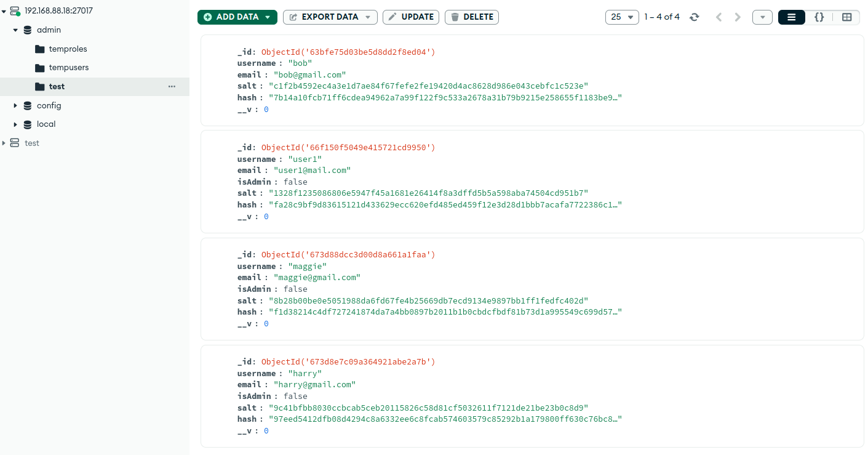Expand the test connection

(4, 143)
